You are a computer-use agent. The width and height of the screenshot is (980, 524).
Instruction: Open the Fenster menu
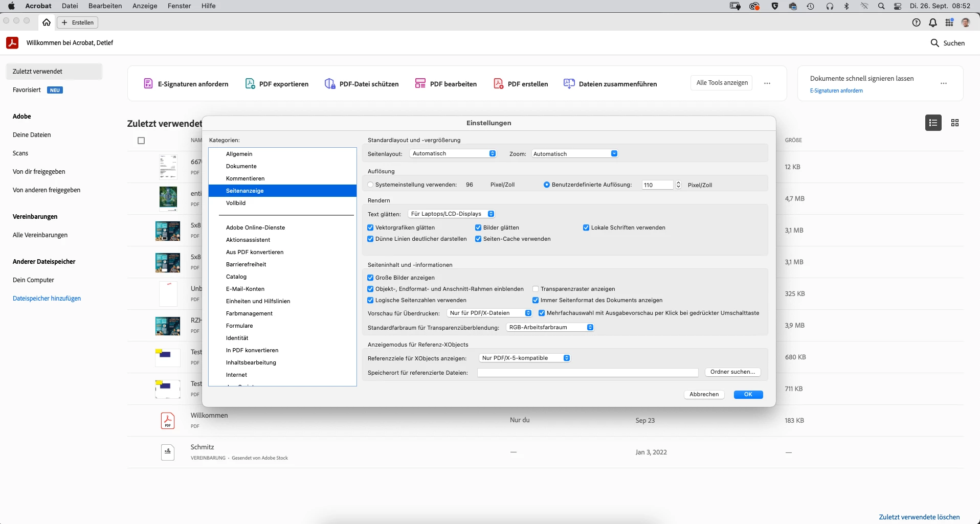coord(179,6)
